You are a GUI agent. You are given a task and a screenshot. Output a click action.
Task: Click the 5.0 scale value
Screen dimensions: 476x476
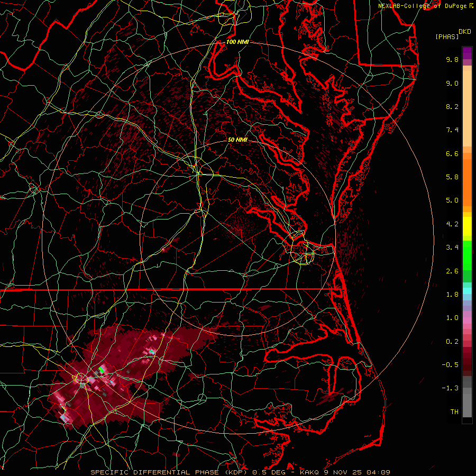pyautogui.click(x=452, y=200)
